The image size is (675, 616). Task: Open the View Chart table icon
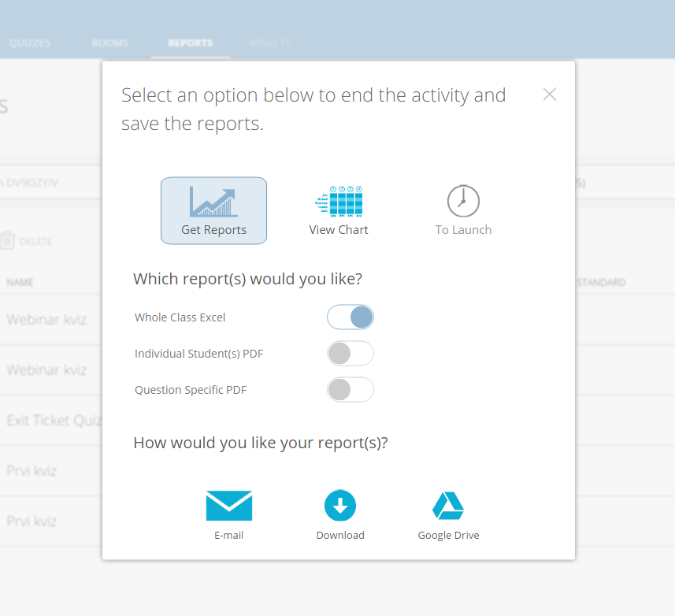click(338, 201)
